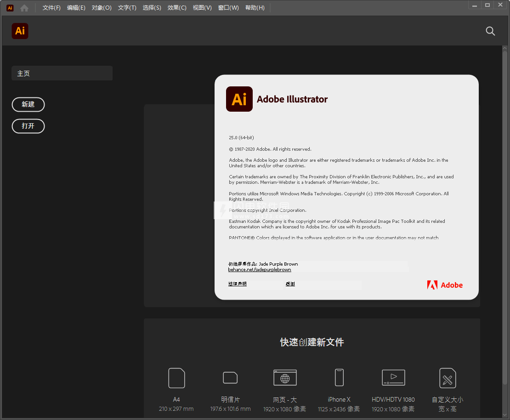
Task: Click the 新建 button
Action: (28, 104)
